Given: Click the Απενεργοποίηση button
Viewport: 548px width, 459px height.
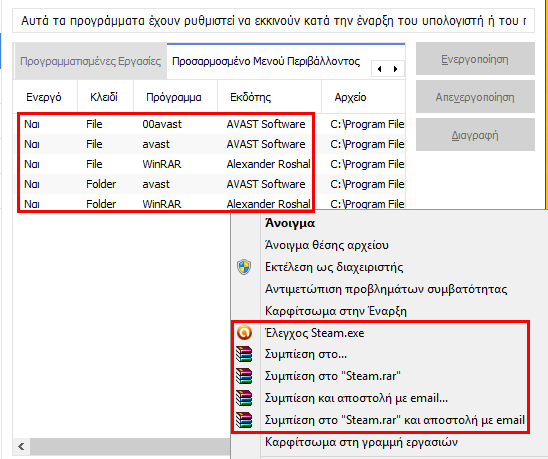Looking at the screenshot, I should 475,97.
